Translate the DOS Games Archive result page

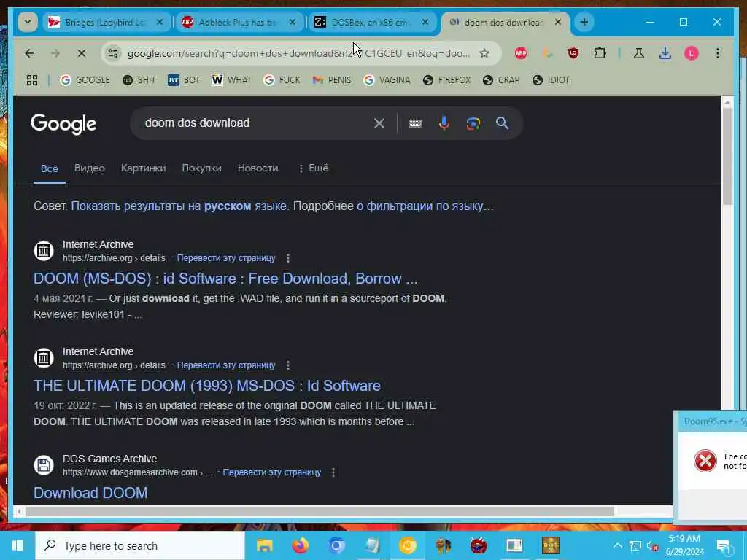click(x=272, y=472)
